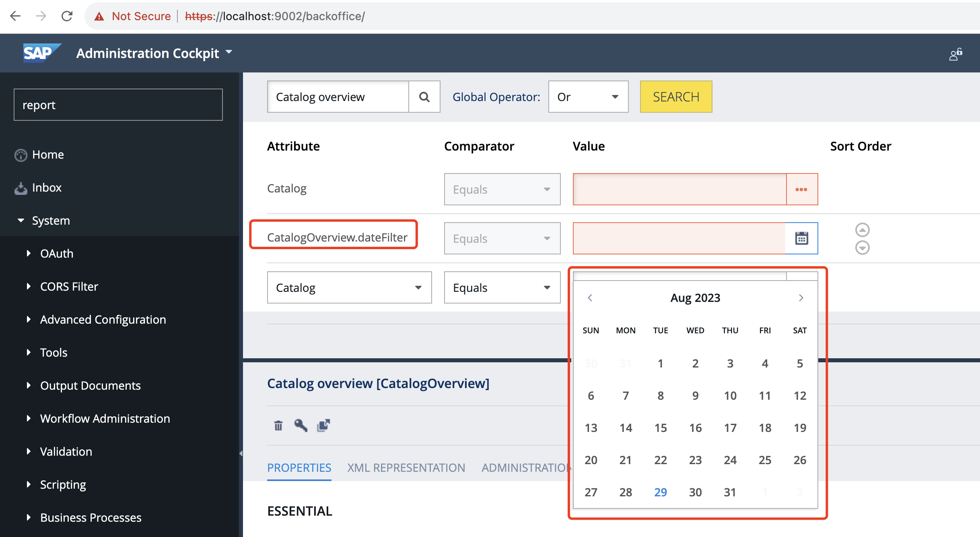Click the sidebar filter field containing report

click(118, 105)
